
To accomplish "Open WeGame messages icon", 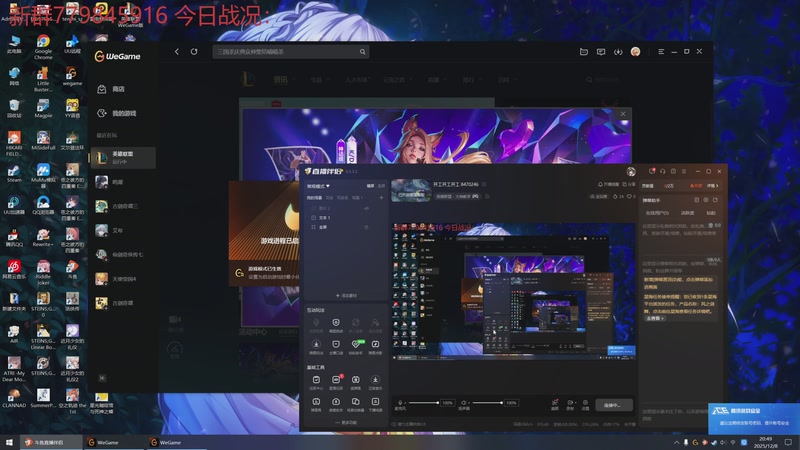I will pos(601,52).
